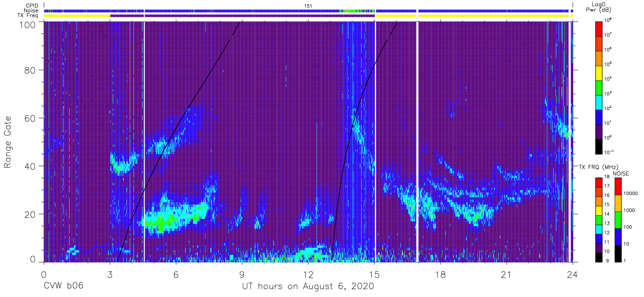Click the green segment of Lag0 power colorbar
Viewport: 644px width, 297px height.
(598, 87)
